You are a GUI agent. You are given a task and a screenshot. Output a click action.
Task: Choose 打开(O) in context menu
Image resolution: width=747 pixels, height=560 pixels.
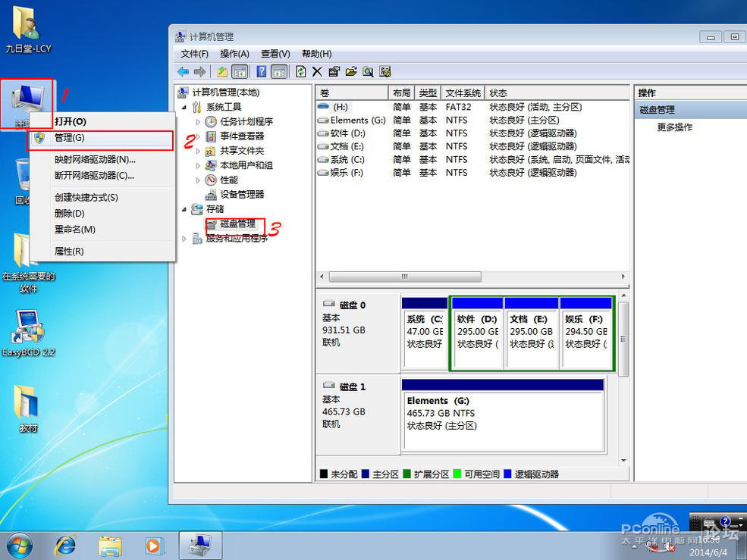(x=102, y=121)
